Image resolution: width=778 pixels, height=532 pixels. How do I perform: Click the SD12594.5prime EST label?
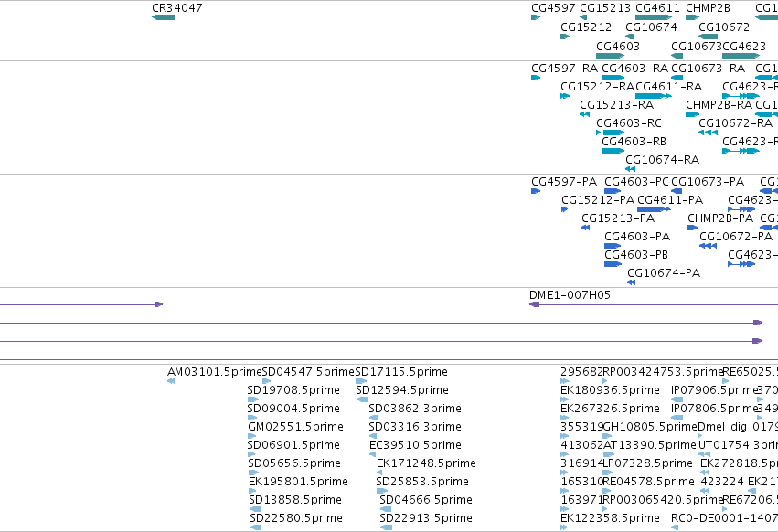click(402, 390)
